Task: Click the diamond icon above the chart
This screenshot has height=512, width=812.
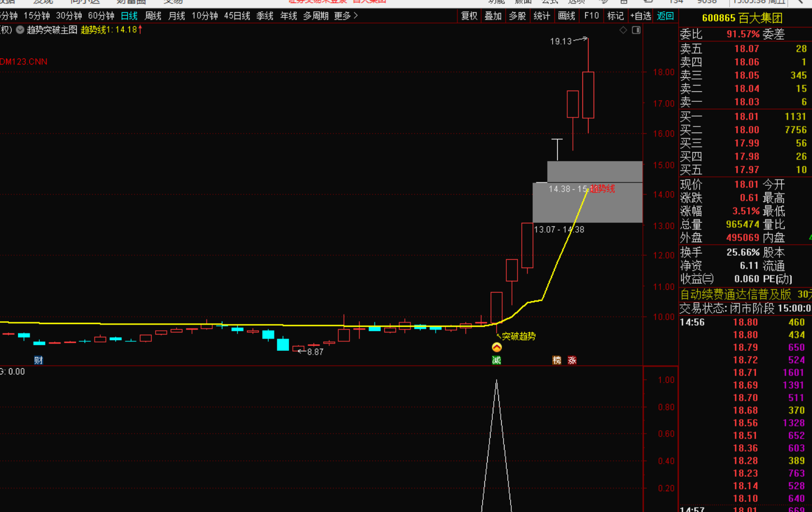Action: click(623, 30)
